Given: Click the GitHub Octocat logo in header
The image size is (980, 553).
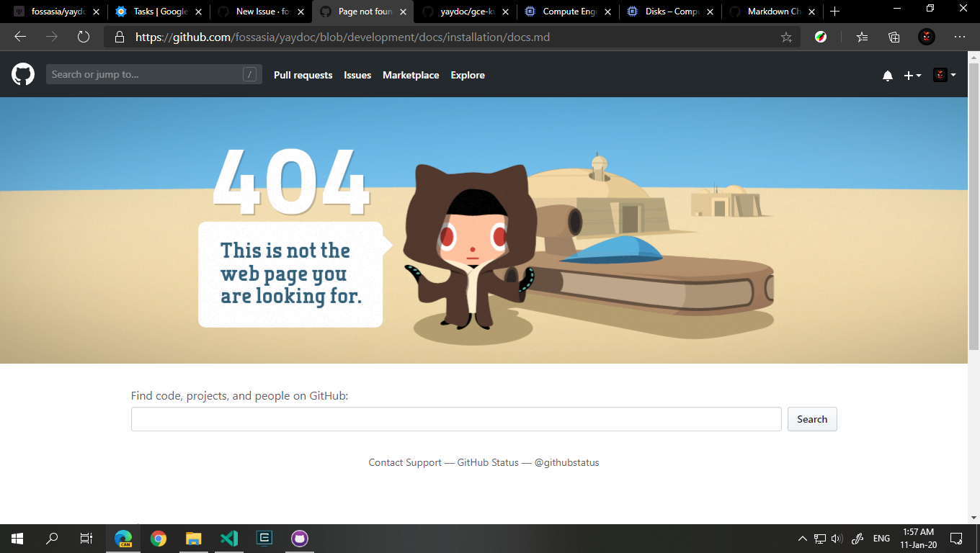Looking at the screenshot, I should [23, 74].
